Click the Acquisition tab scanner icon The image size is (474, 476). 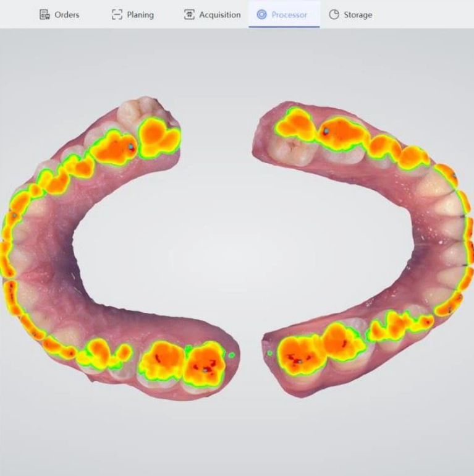tap(189, 15)
